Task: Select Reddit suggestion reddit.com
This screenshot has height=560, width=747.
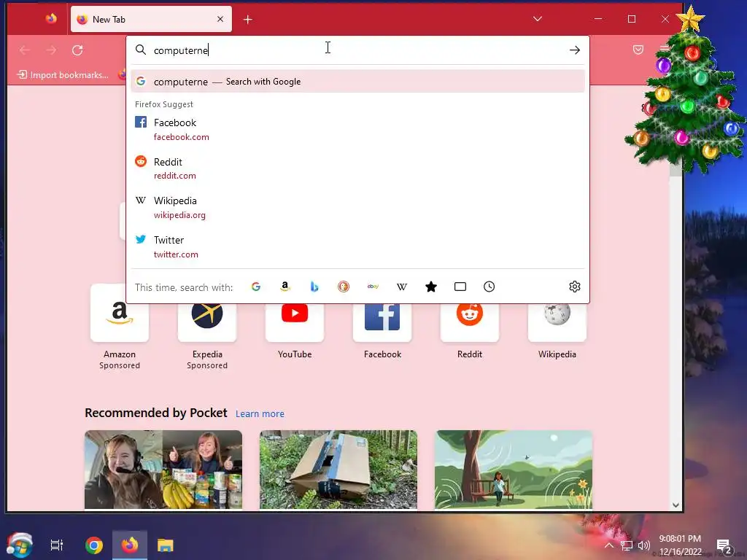Action: point(357,168)
